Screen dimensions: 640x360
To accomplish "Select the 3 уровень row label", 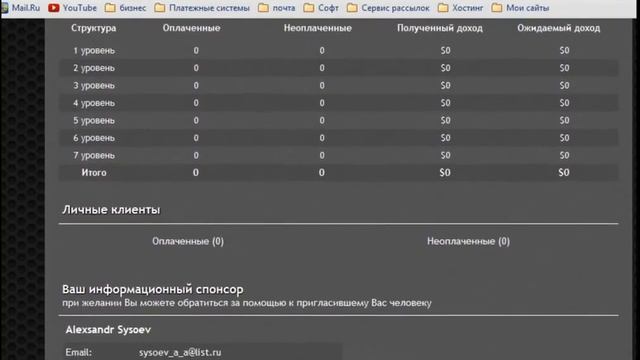I will pyautogui.click(x=94, y=86).
